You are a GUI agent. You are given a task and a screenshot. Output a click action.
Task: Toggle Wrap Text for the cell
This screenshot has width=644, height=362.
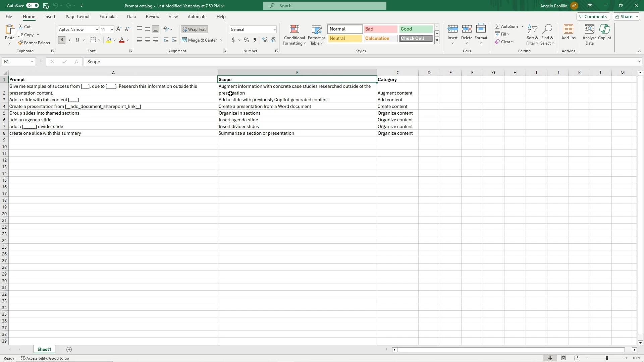(194, 29)
